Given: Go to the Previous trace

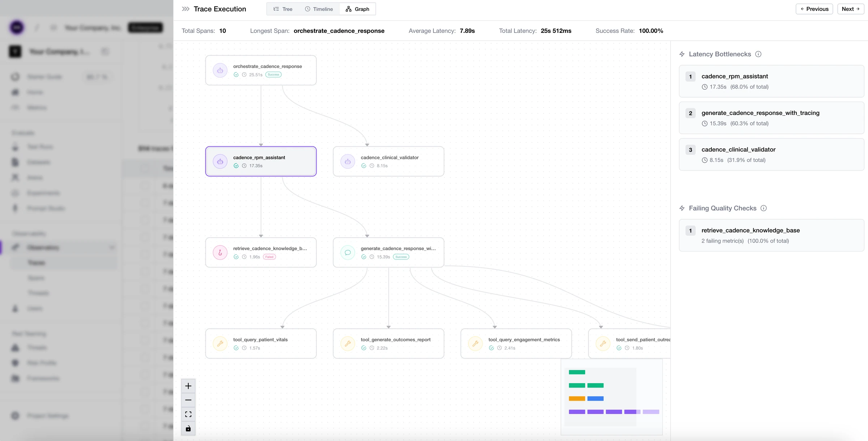Looking at the screenshot, I should click(x=814, y=9).
